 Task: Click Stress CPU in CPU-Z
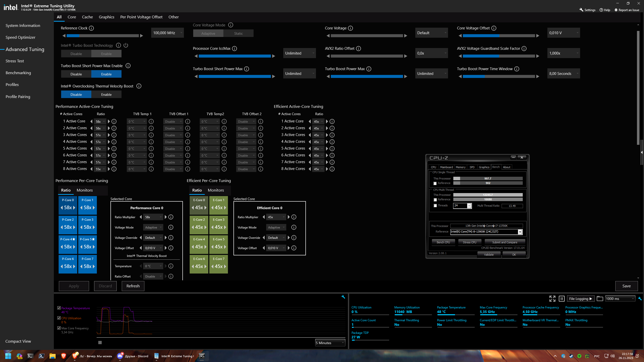tap(469, 242)
